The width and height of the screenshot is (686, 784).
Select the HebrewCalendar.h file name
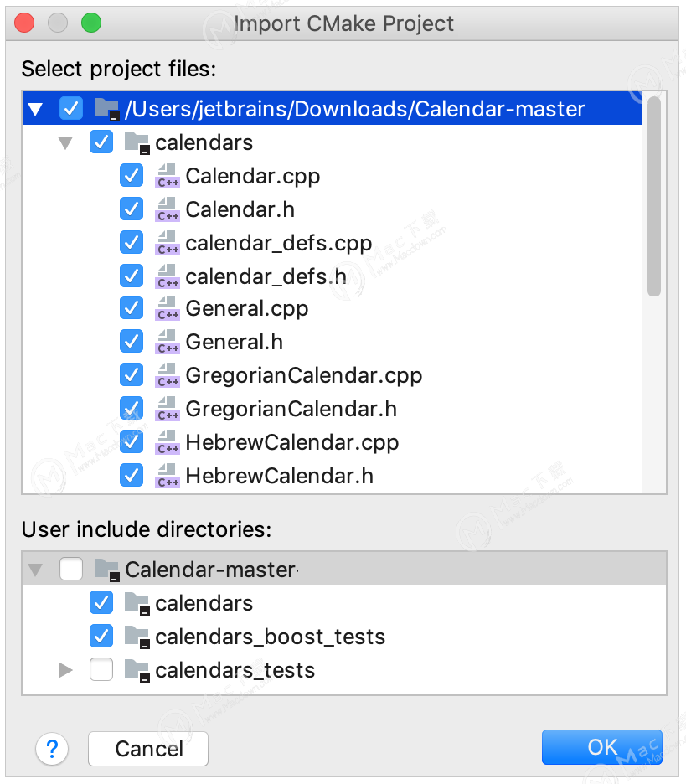coord(280,476)
